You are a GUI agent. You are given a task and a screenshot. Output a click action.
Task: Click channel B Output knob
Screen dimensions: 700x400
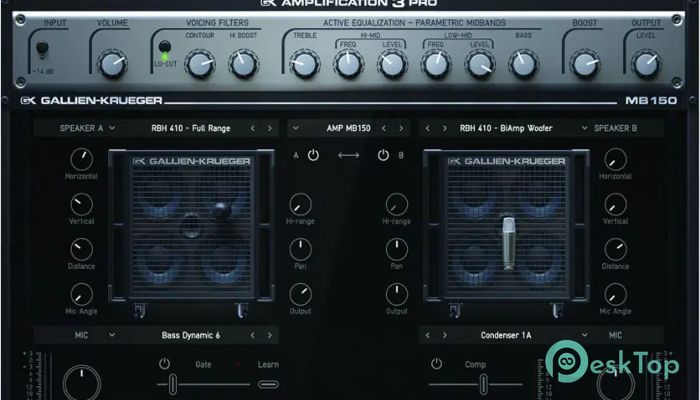396,295
